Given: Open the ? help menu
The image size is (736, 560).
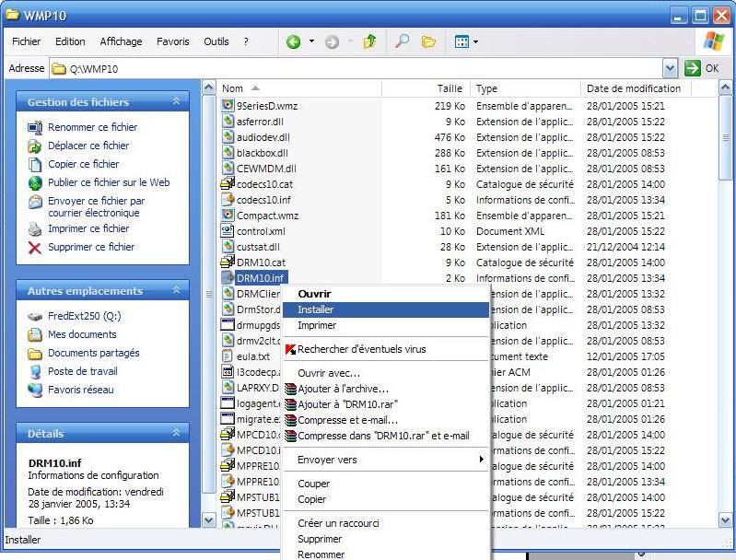Looking at the screenshot, I should 246,41.
